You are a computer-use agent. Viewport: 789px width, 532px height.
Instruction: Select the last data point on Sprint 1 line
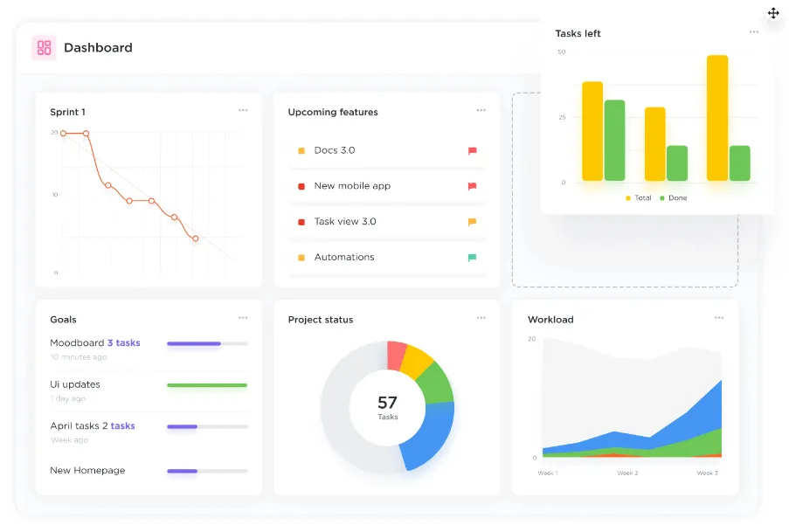(195, 238)
